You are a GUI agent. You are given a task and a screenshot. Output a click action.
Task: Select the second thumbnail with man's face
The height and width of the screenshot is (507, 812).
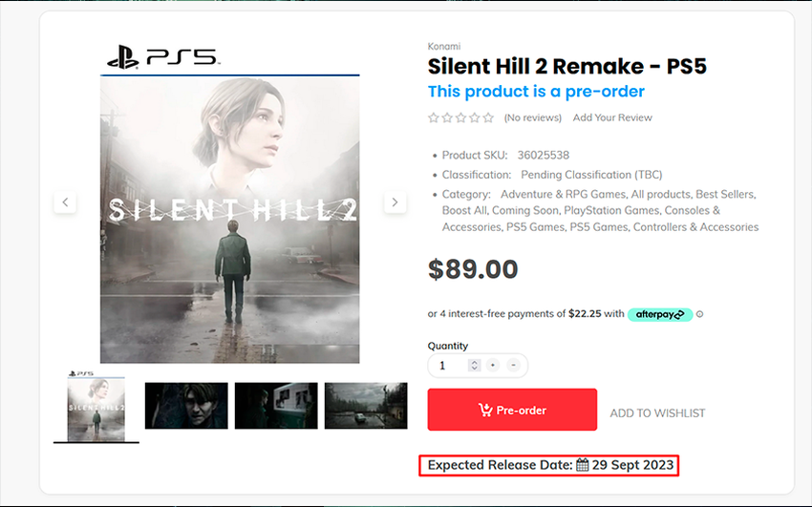(x=186, y=406)
